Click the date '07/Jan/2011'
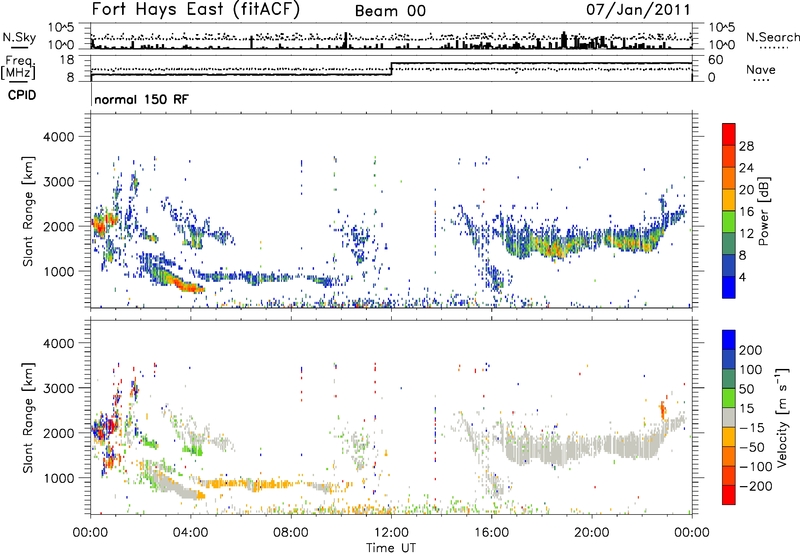The height and width of the screenshot is (554, 800). click(638, 10)
